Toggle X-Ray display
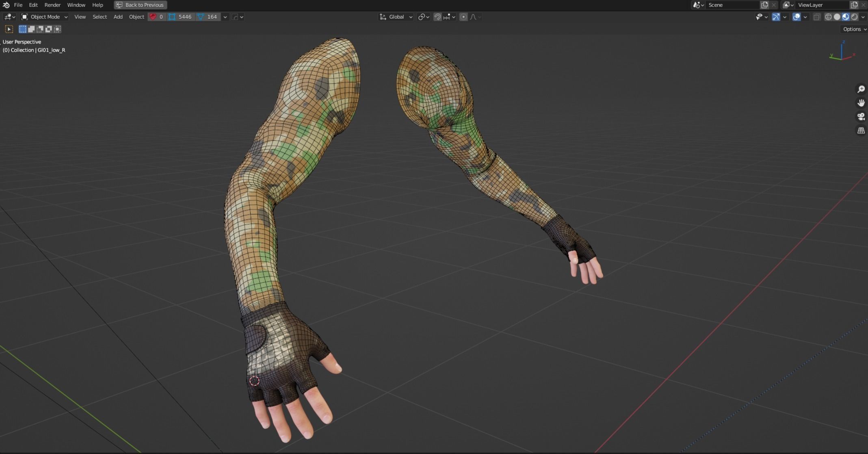Image resolution: width=868 pixels, height=454 pixels. (816, 17)
